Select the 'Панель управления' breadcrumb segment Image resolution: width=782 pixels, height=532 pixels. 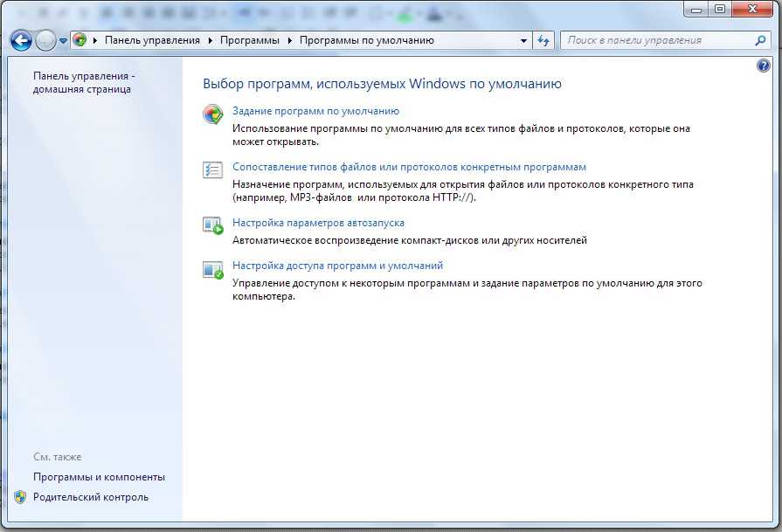click(x=152, y=40)
